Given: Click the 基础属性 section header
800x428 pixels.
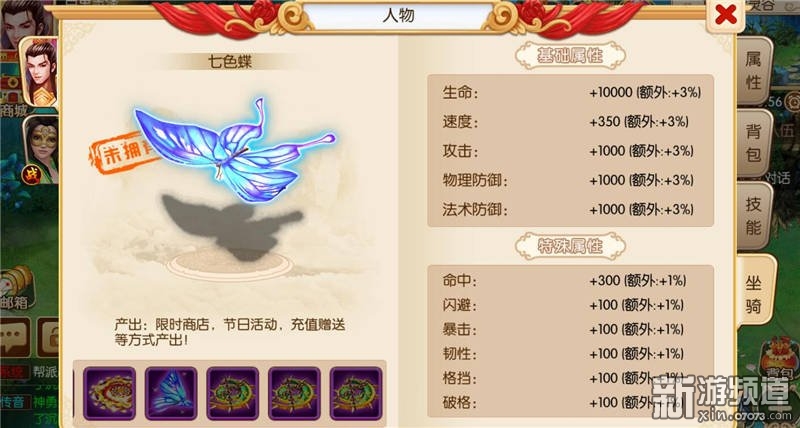Looking at the screenshot, I should pos(570,56).
